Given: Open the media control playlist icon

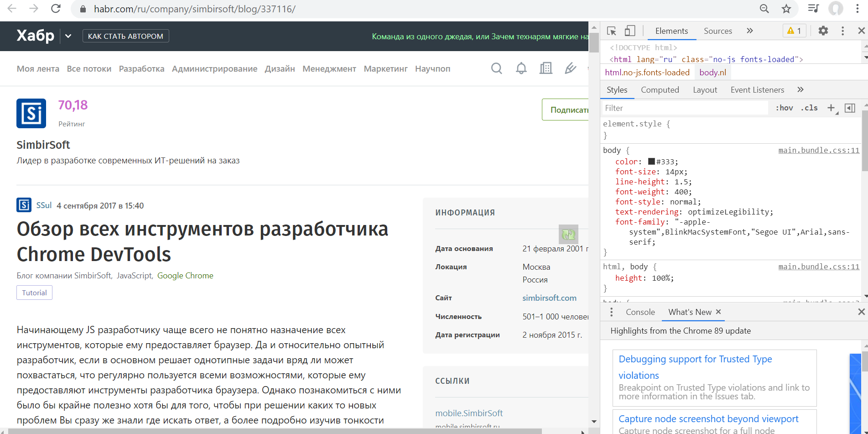Looking at the screenshot, I should pyautogui.click(x=813, y=9).
